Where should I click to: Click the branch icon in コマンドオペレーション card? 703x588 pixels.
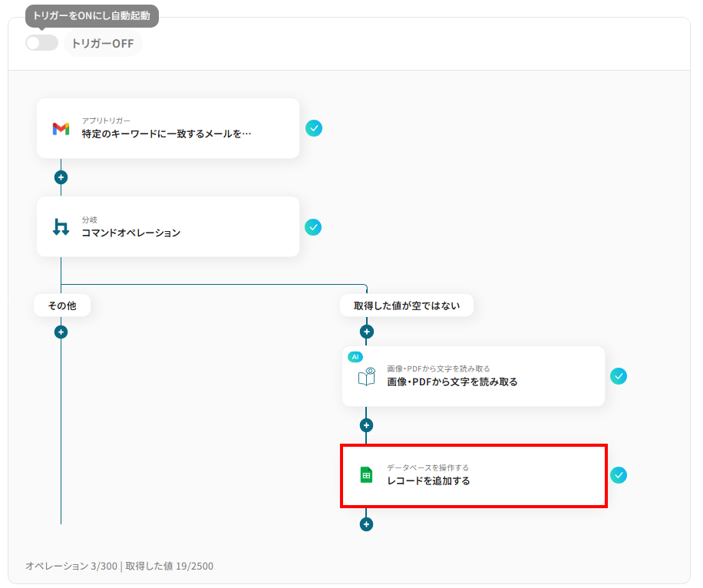[61, 227]
